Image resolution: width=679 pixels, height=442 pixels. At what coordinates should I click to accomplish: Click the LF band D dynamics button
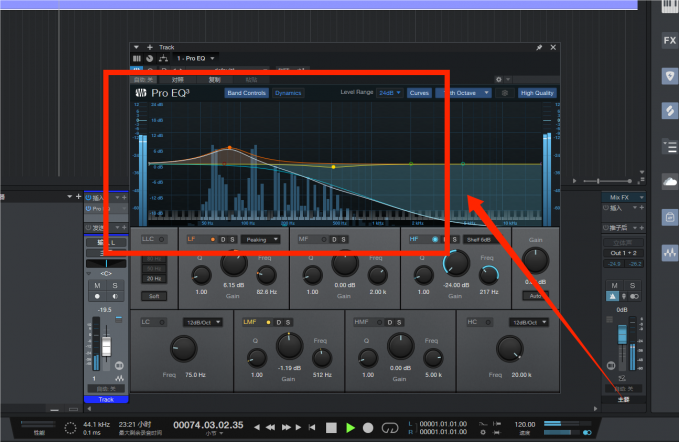(223, 239)
